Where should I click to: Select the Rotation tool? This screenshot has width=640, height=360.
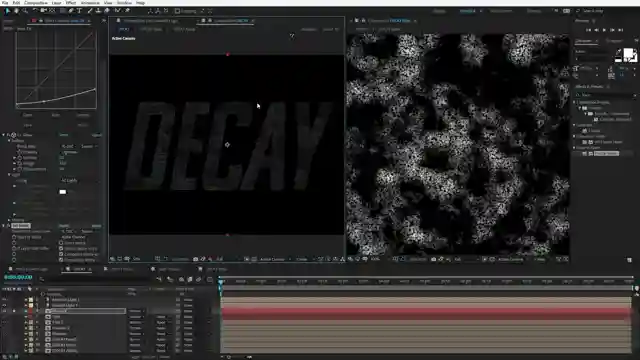click(x=36, y=11)
